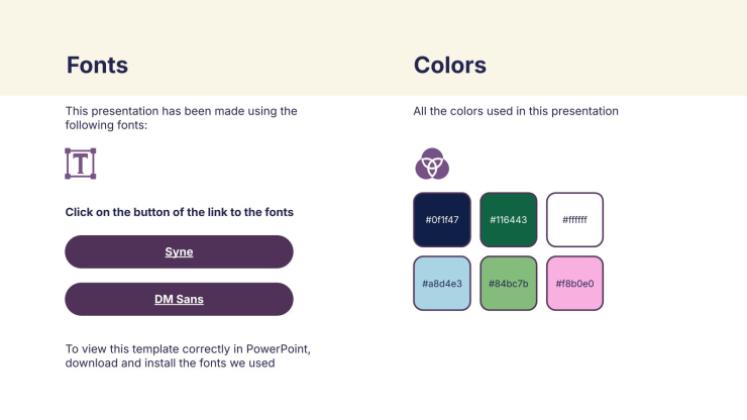Select the 'Fonts' heading text
This screenshot has width=747, height=420.
tap(97, 66)
